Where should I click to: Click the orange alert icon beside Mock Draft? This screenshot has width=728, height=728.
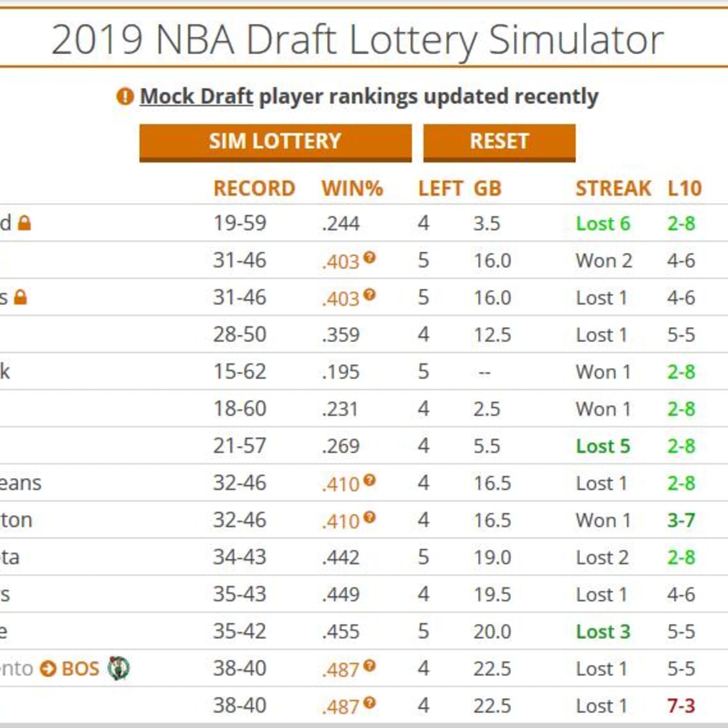tap(124, 96)
